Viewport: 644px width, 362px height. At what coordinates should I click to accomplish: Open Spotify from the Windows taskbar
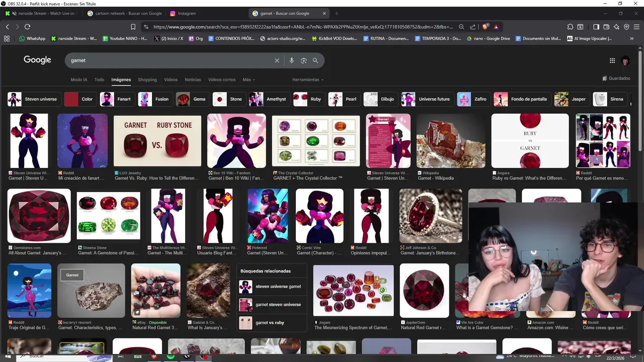click(171, 356)
